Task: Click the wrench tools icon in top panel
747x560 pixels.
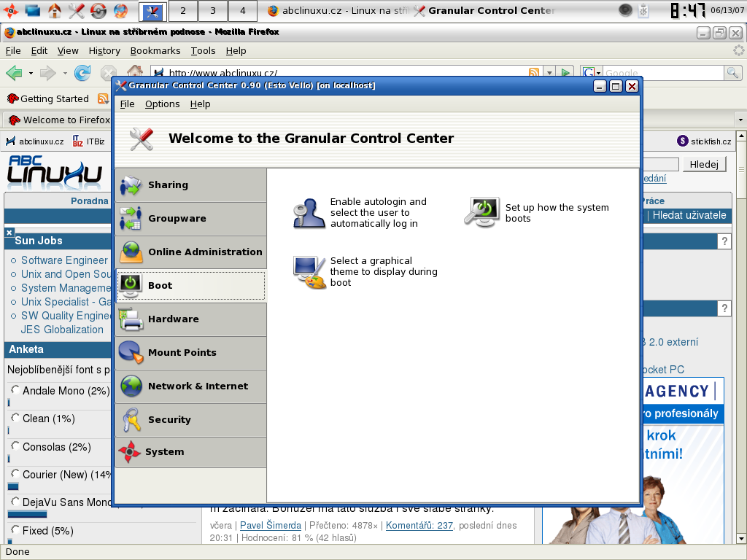Action: 76,10
